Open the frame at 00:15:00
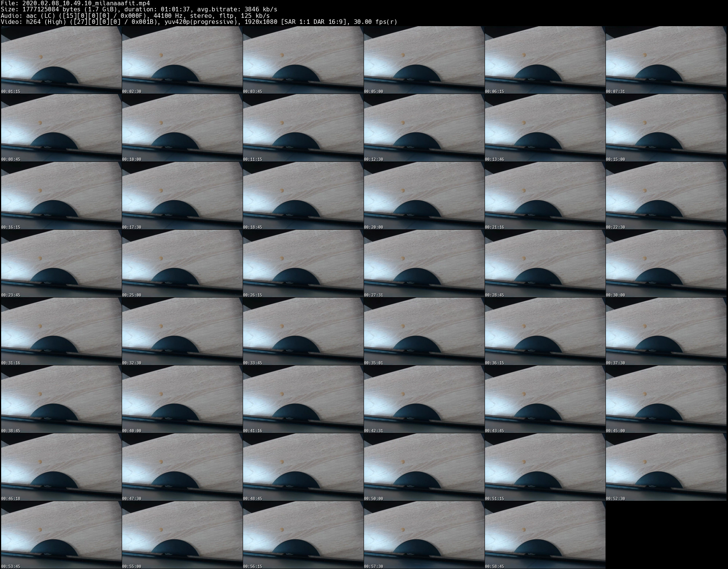This screenshot has width=728, height=569. 666,128
